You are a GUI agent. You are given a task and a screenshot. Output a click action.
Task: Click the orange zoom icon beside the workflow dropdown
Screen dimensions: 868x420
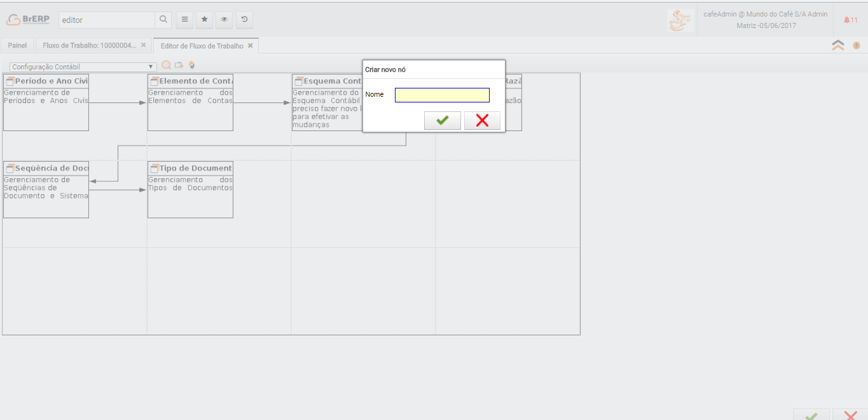[x=166, y=65]
